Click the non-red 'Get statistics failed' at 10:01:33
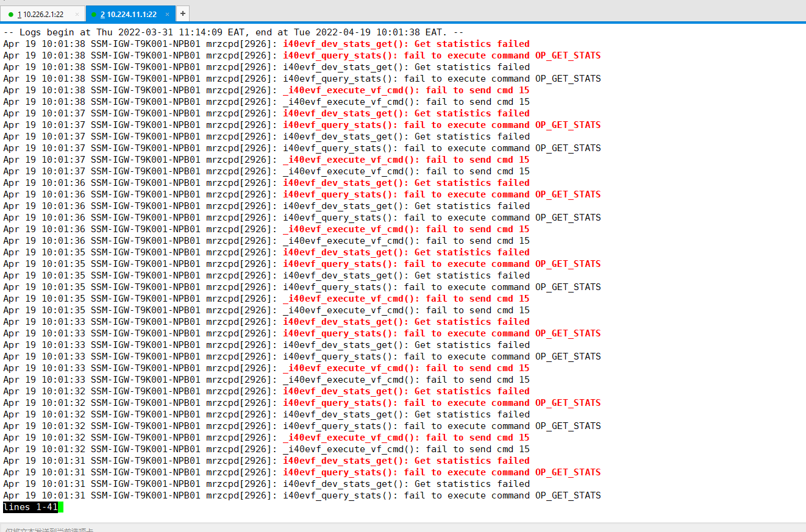 pos(472,345)
